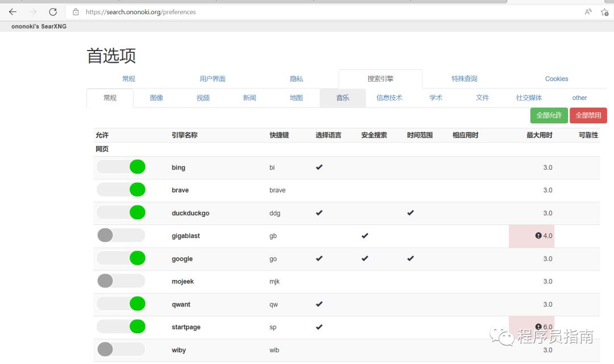The height and width of the screenshot is (364, 614).
Task: Click the qwant shortcut text qw
Action: tap(273, 304)
